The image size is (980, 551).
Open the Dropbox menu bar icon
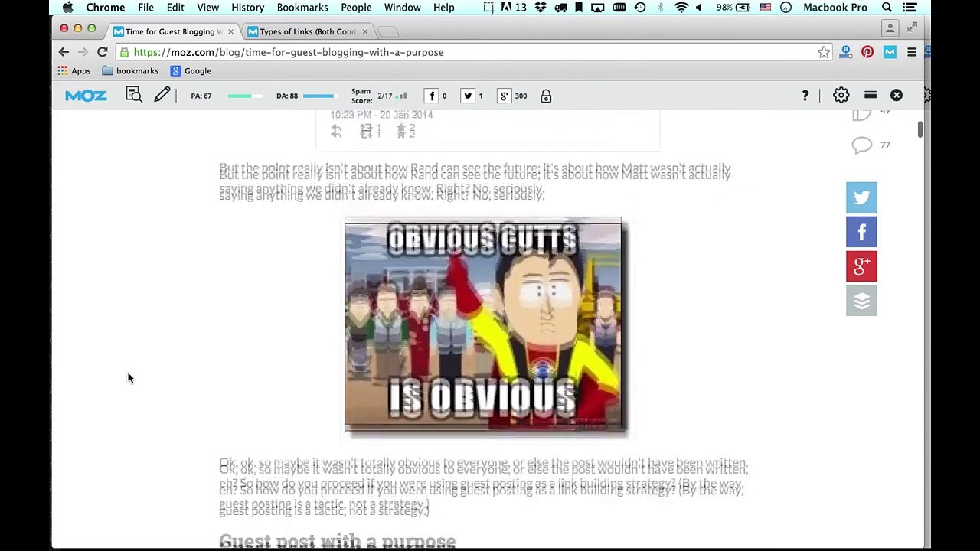pos(541,8)
